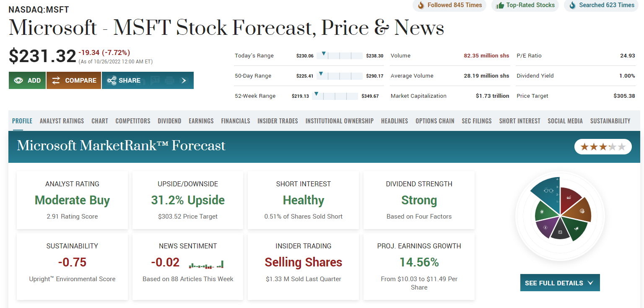Click the 24.93 P/E Ratio value

click(628, 55)
